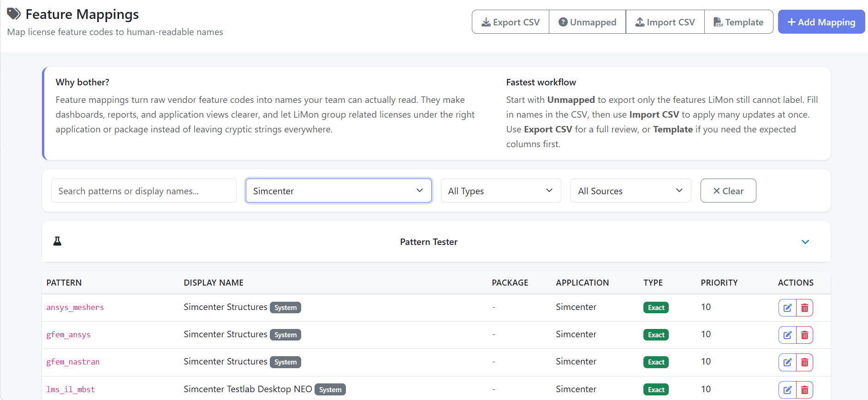Click the 'Fastest workflow' heading
This screenshot has width=868, height=400.
(541, 82)
